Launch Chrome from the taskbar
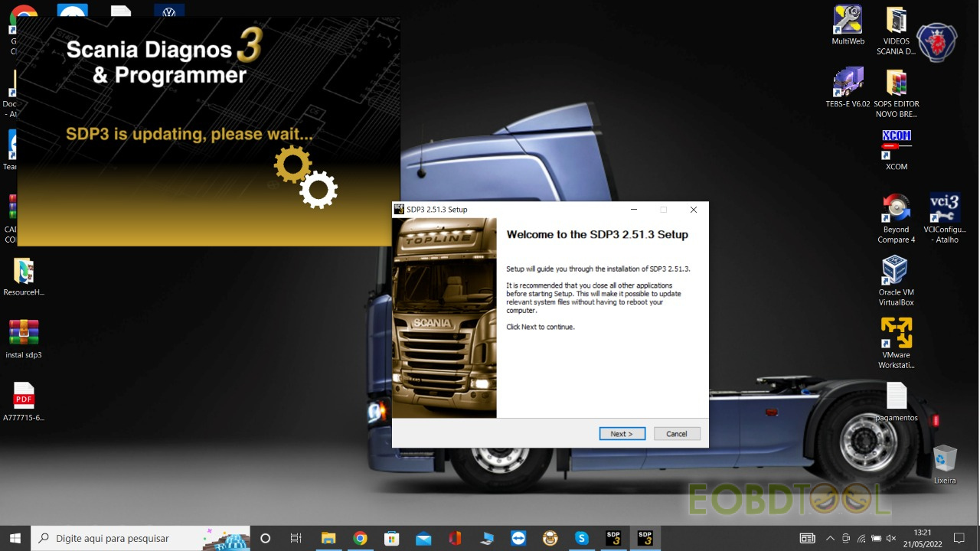 360,538
